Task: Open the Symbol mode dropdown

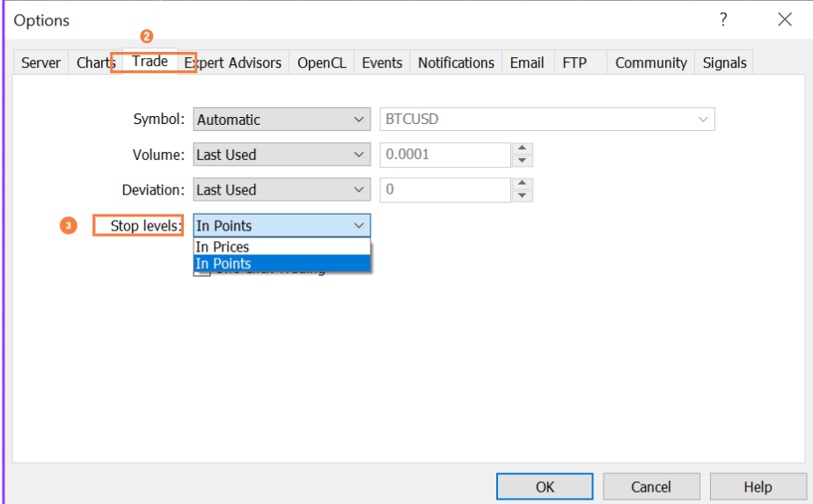Action: (282, 120)
